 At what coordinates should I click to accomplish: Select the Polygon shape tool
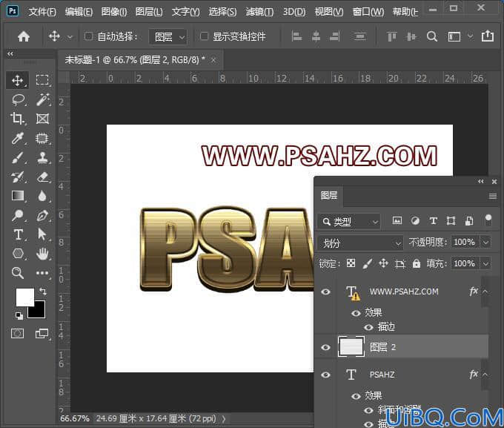[x=18, y=254]
